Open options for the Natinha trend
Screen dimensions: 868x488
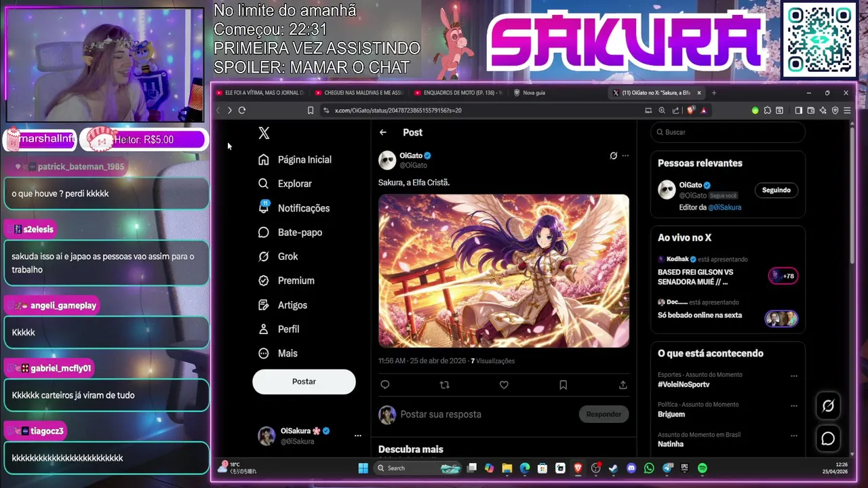794,436
